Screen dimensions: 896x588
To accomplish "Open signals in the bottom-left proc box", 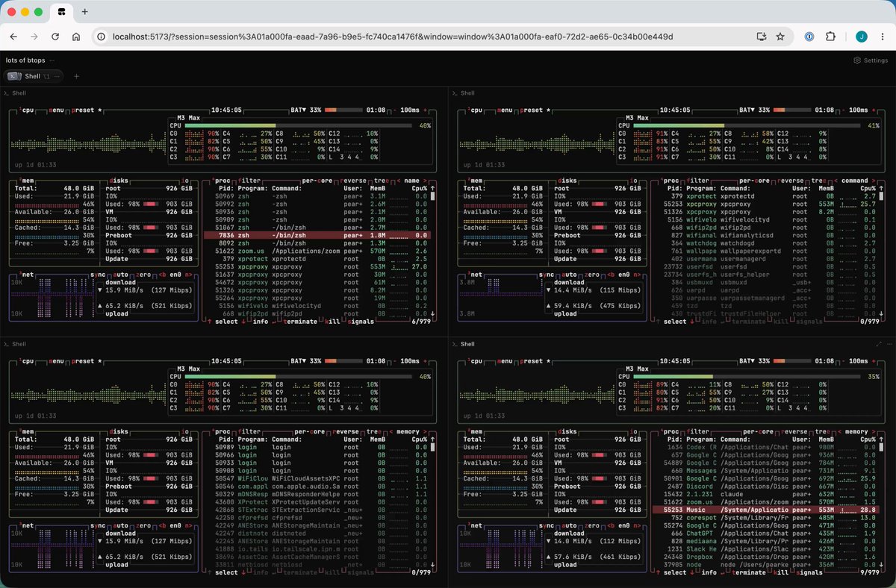I will pos(362,573).
